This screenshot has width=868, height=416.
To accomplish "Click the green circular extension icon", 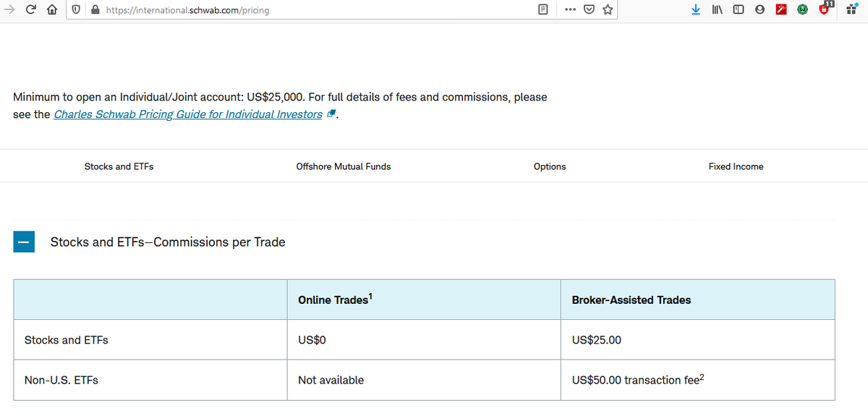I will [x=803, y=10].
